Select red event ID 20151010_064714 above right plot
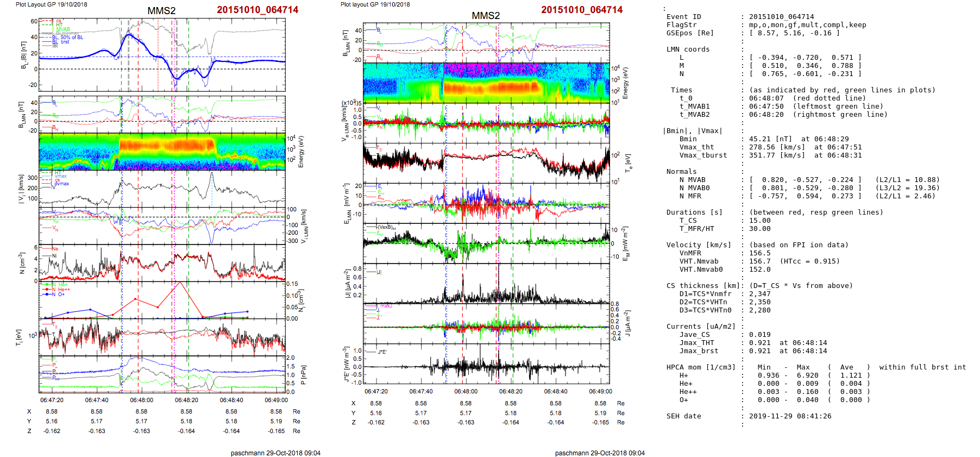 pos(582,10)
